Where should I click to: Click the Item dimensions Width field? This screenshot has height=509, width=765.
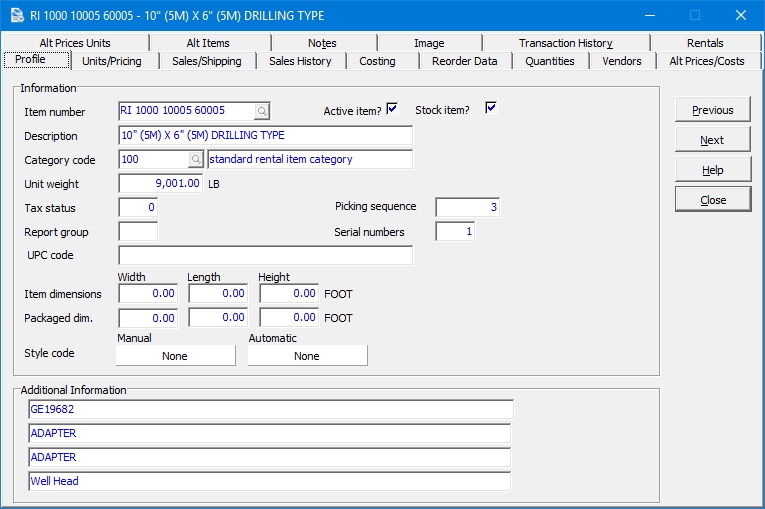click(148, 293)
